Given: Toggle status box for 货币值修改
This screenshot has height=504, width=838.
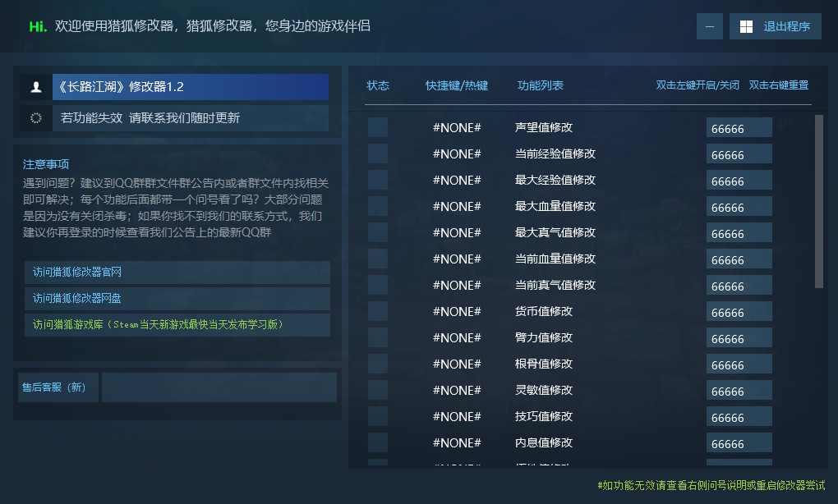Looking at the screenshot, I should (378, 311).
